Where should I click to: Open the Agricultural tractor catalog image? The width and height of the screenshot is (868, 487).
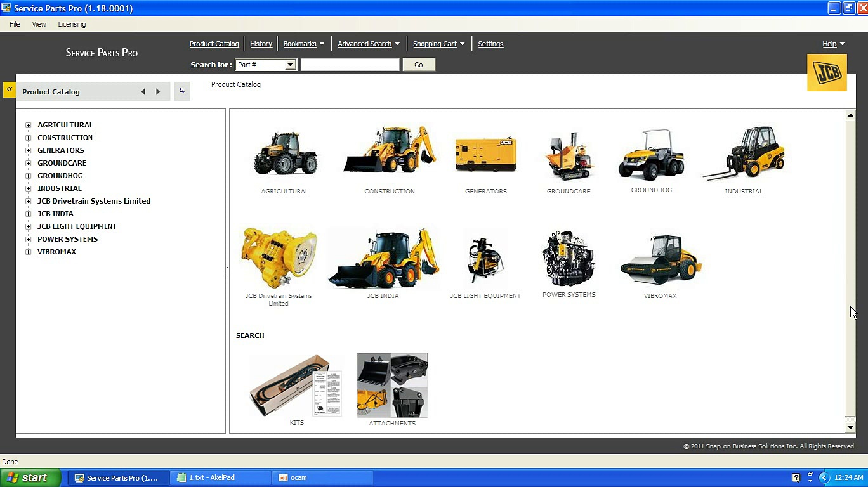pyautogui.click(x=285, y=153)
